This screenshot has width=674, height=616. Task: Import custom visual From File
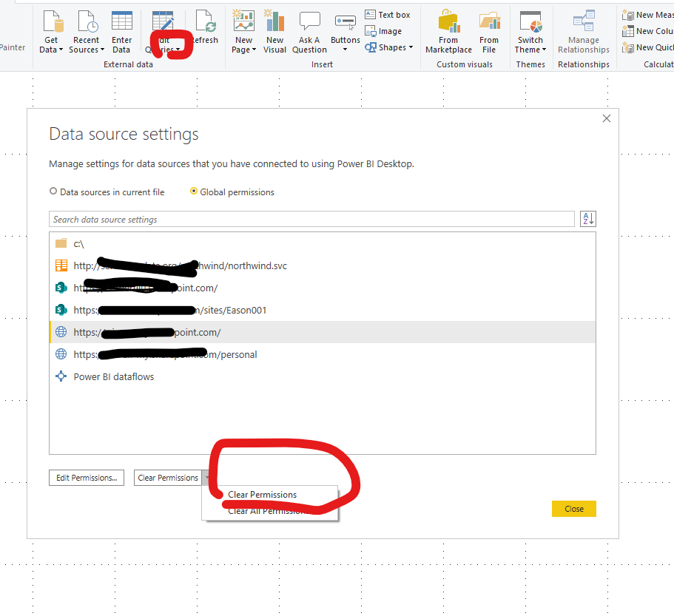[x=489, y=33]
